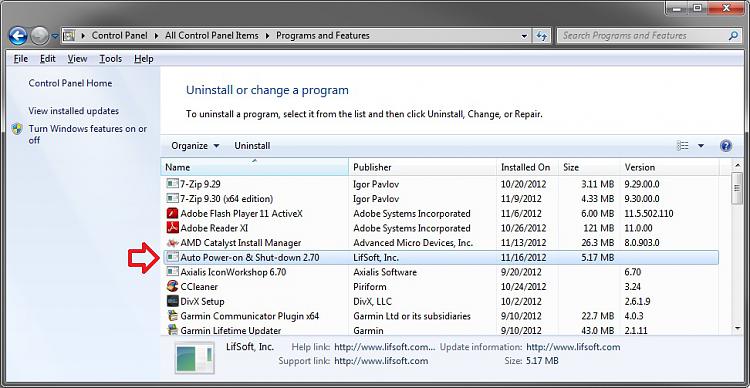Click the greyed Forward navigation arrow

pos(40,35)
